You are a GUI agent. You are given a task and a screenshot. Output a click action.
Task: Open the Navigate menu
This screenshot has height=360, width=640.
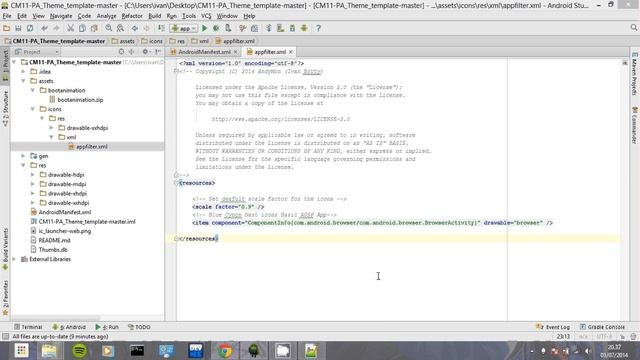pyautogui.click(x=61, y=16)
